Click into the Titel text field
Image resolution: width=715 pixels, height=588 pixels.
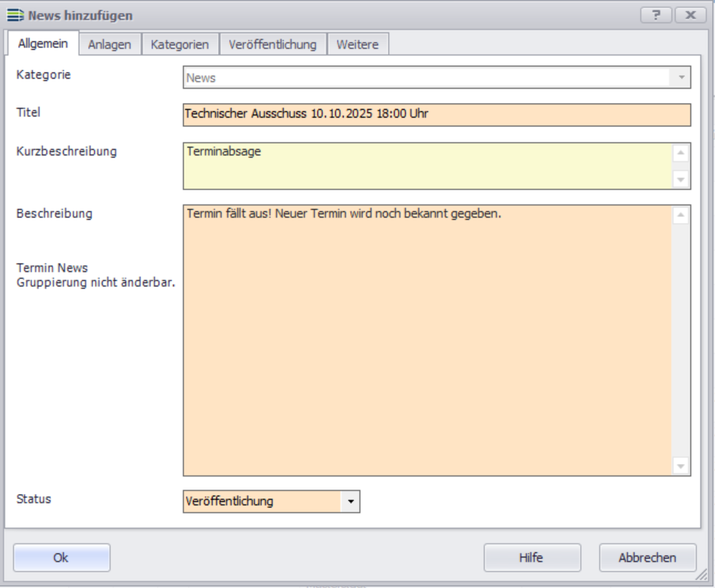436,115
